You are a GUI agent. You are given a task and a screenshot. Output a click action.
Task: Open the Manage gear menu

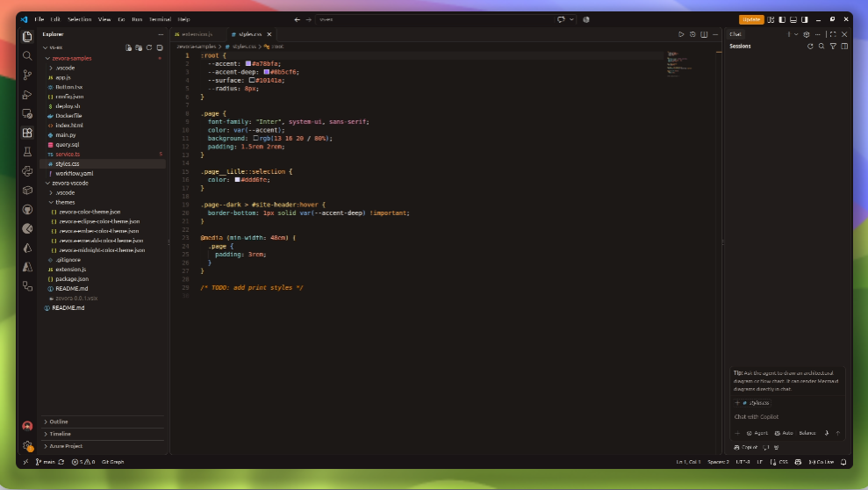(x=27, y=445)
